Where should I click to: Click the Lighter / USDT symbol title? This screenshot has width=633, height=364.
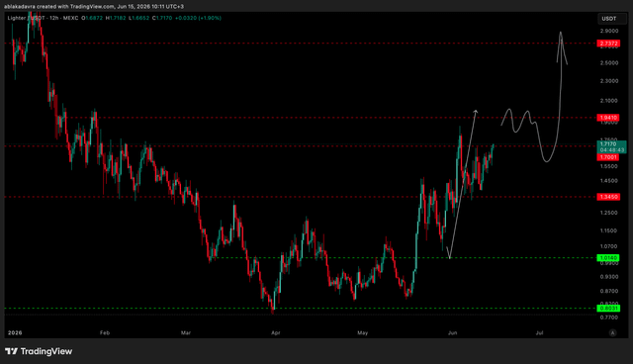click(x=26, y=18)
